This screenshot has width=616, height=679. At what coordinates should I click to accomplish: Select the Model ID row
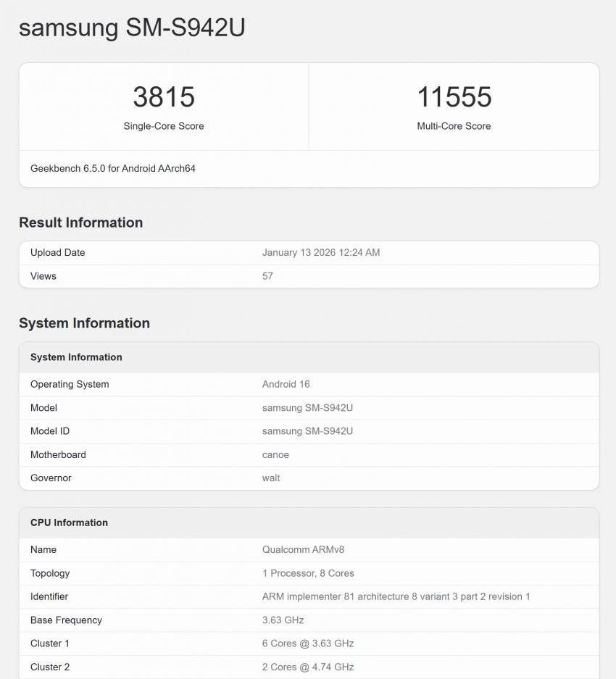[308, 431]
